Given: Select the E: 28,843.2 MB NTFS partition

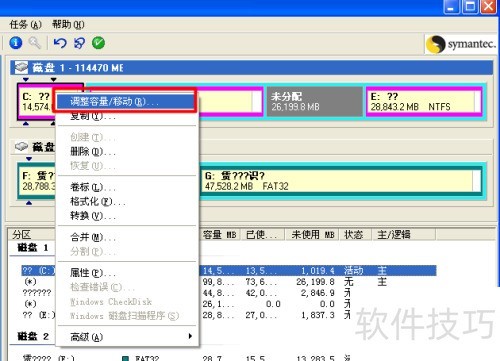Looking at the screenshot, I should pyautogui.click(x=424, y=101).
